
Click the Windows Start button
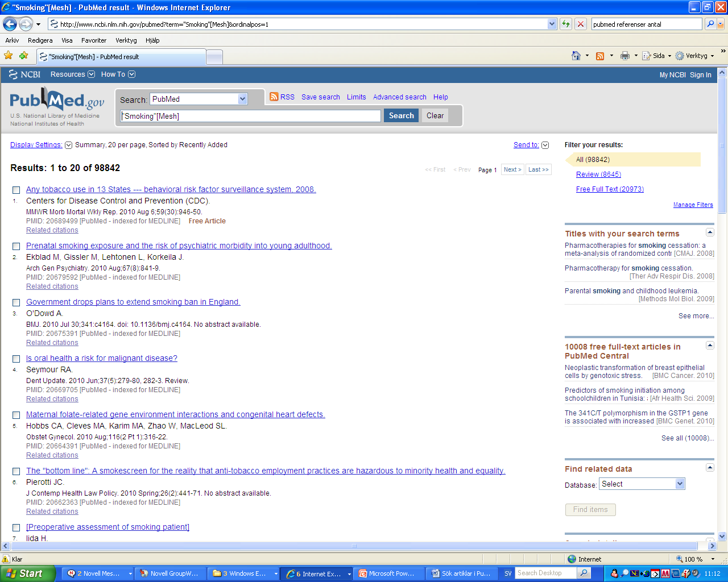28,573
